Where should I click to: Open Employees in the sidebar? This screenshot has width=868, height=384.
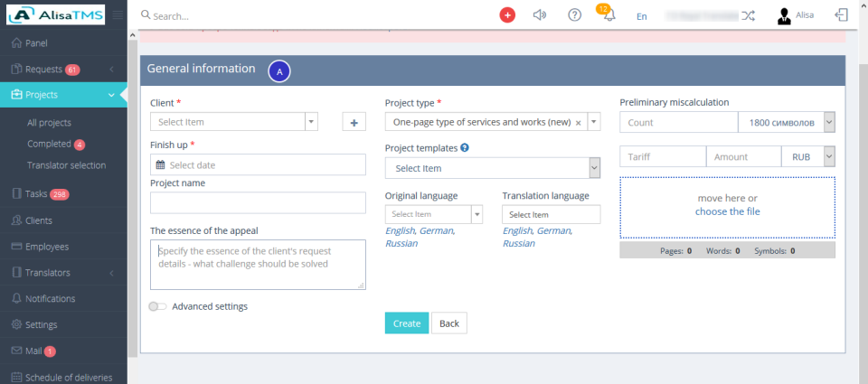point(63,247)
